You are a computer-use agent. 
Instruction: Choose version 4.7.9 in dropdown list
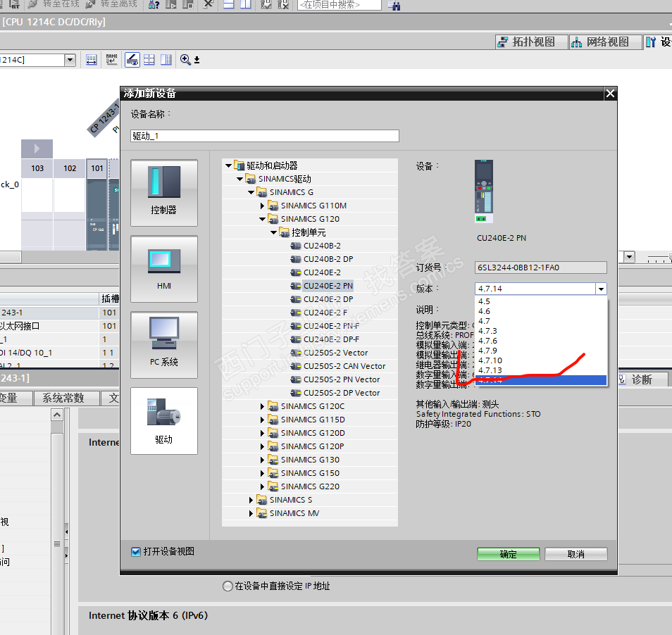coord(541,351)
